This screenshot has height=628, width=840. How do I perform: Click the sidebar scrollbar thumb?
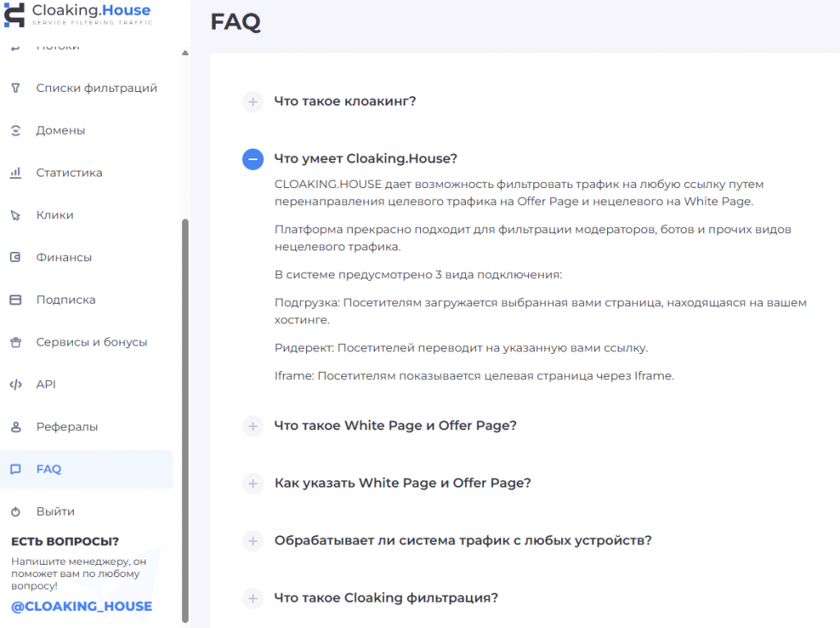tap(185, 421)
